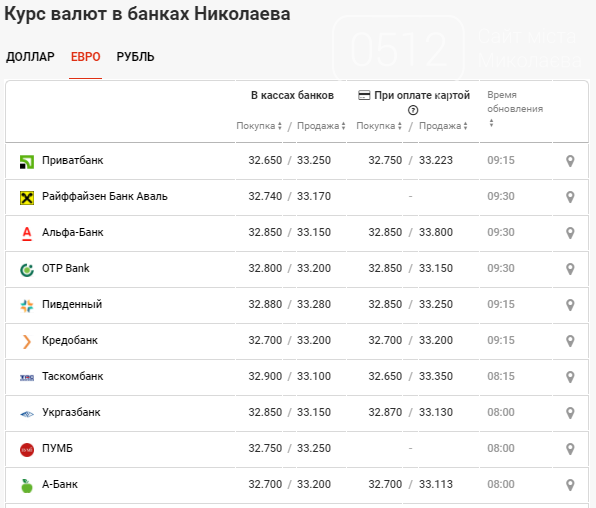Image resolution: width=596 pixels, height=508 pixels.
Task: Sort by card payment Покупка column
Action: (x=379, y=126)
